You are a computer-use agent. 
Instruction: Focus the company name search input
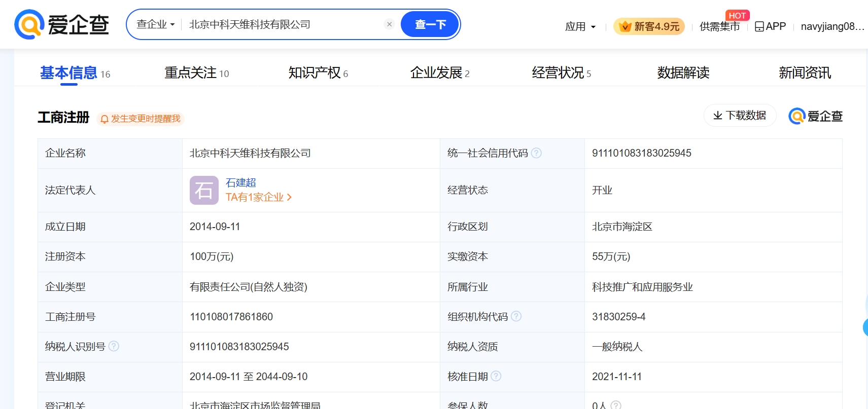(284, 24)
